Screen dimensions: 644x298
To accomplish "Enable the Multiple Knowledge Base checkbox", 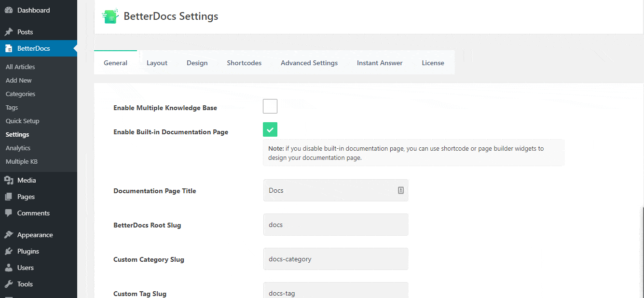I will (270, 106).
